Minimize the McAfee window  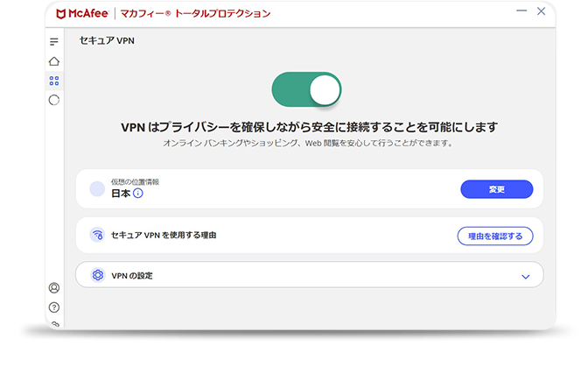pyautogui.click(x=521, y=11)
